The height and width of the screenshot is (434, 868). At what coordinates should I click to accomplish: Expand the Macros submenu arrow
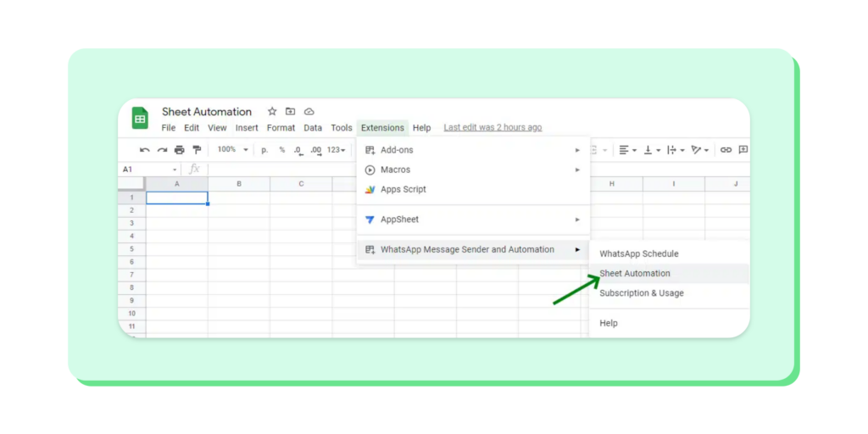[577, 170]
